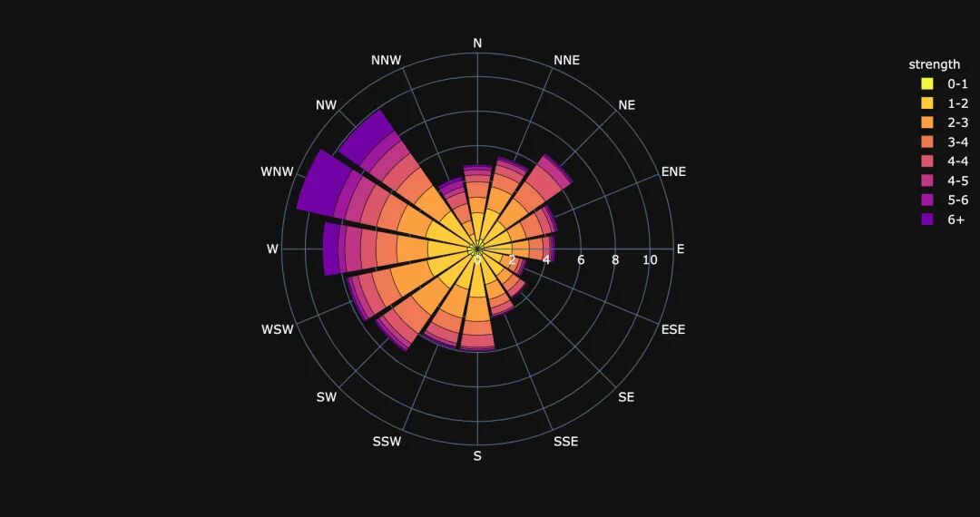This screenshot has height=517, width=980.
Task: Click radial axis tick label 6
Action: pos(581,259)
